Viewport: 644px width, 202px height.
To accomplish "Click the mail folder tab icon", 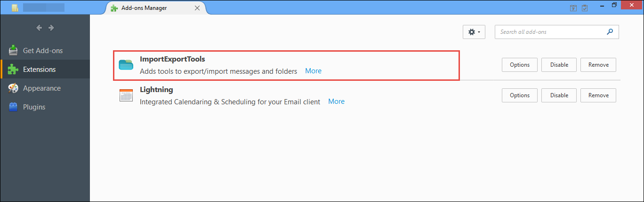I will tap(15, 8).
